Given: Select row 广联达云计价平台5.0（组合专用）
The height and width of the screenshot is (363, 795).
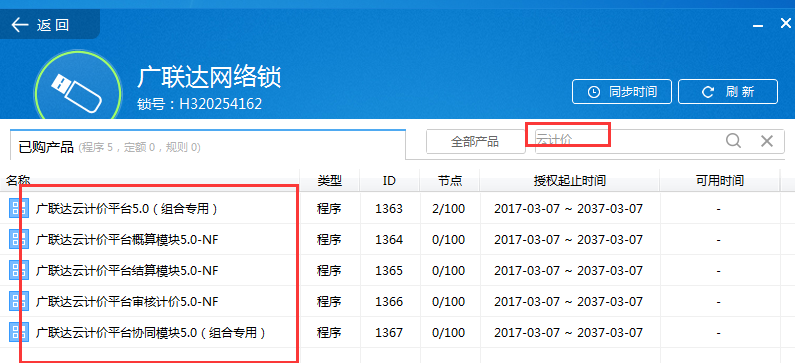Looking at the screenshot, I should pyautogui.click(x=398, y=208).
